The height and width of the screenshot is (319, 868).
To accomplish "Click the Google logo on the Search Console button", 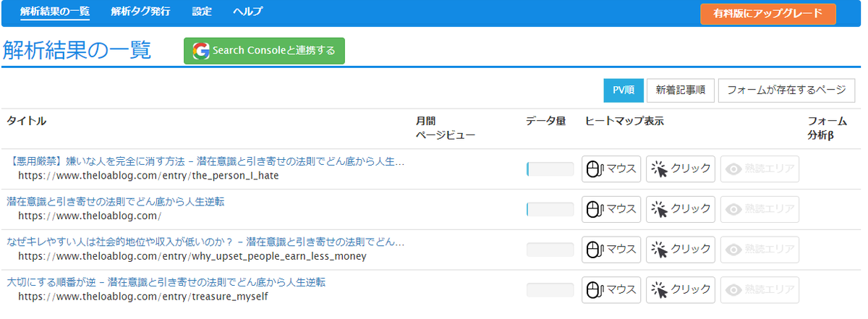I will (200, 51).
